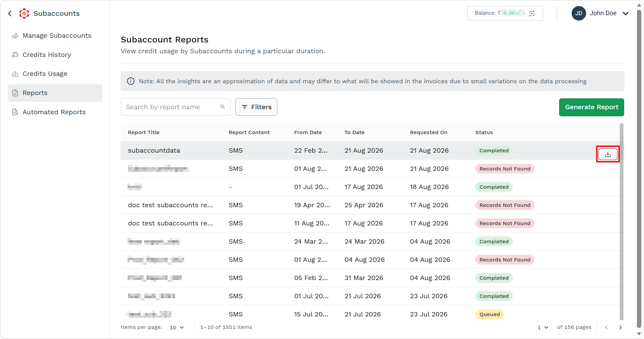This screenshot has height=339, width=644.
Task: Click the Generate Report button
Action: point(591,107)
